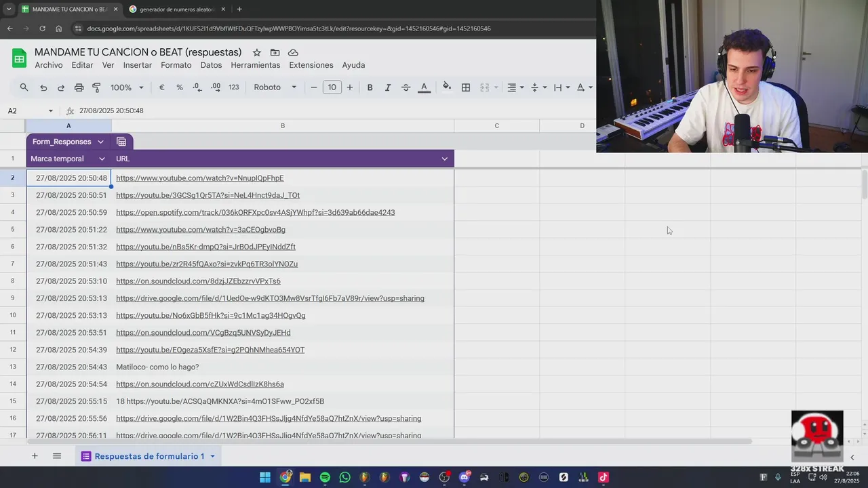Open the Datos menu
868x488 pixels.
click(x=211, y=65)
